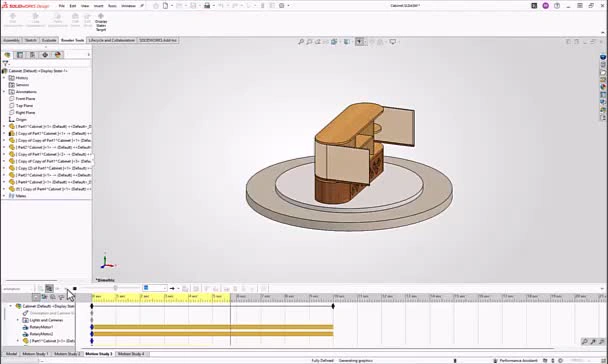This screenshot has width=608, height=364.
Task: Click the FeatureManager filter funnel icon
Action: pyautogui.click(x=5, y=63)
